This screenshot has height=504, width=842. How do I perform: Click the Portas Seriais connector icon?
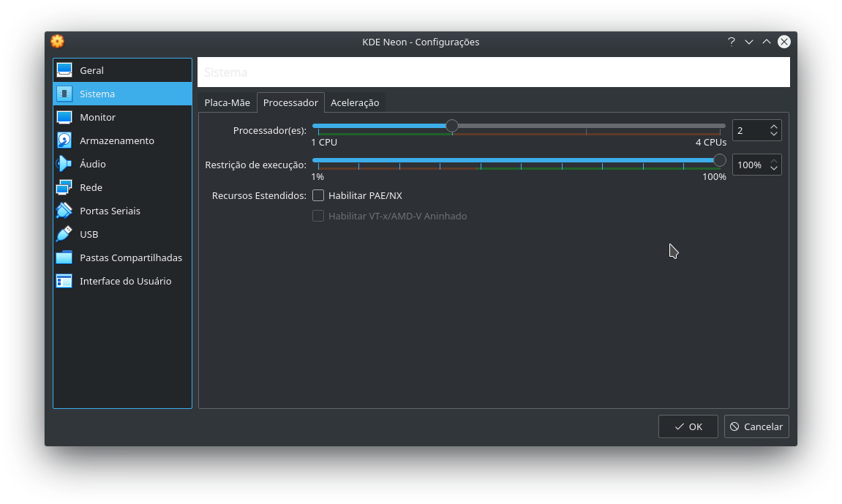click(64, 211)
